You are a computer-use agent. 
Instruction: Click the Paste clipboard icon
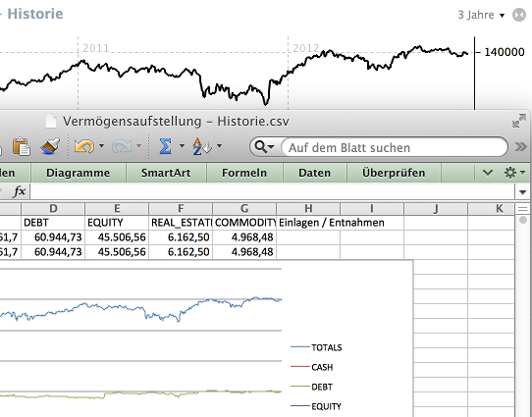click(x=21, y=146)
